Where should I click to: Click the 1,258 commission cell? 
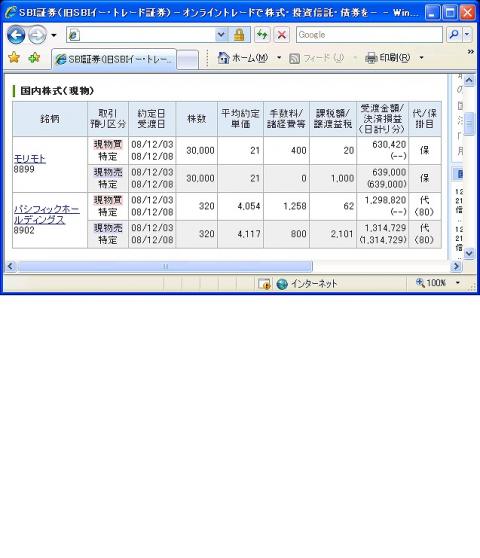click(286, 206)
